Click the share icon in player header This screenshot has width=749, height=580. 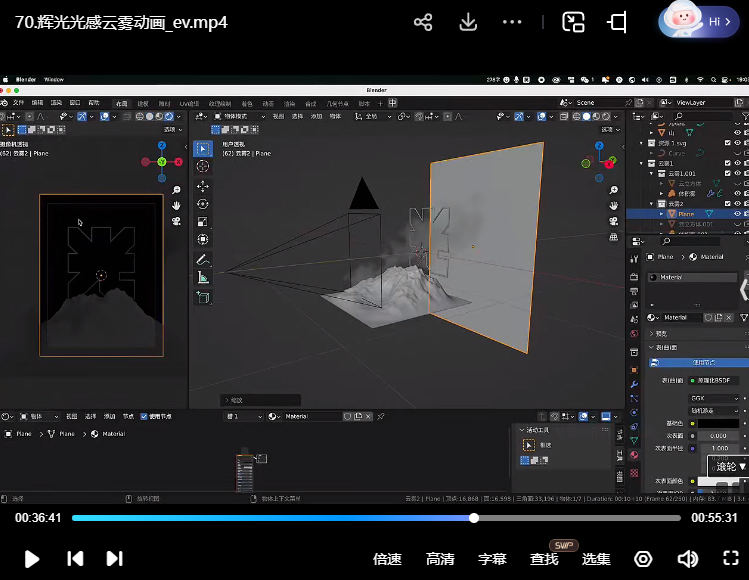423,22
